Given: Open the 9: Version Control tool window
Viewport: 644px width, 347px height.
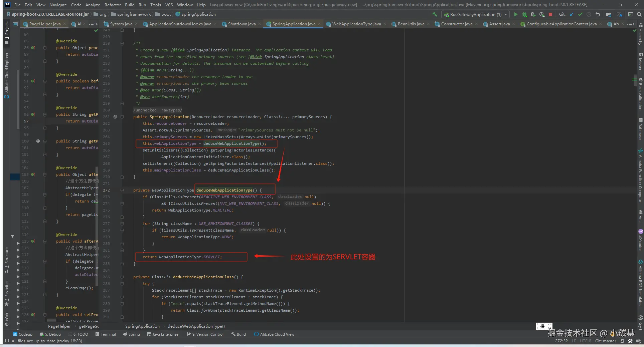Looking at the screenshot, I should coord(205,334).
